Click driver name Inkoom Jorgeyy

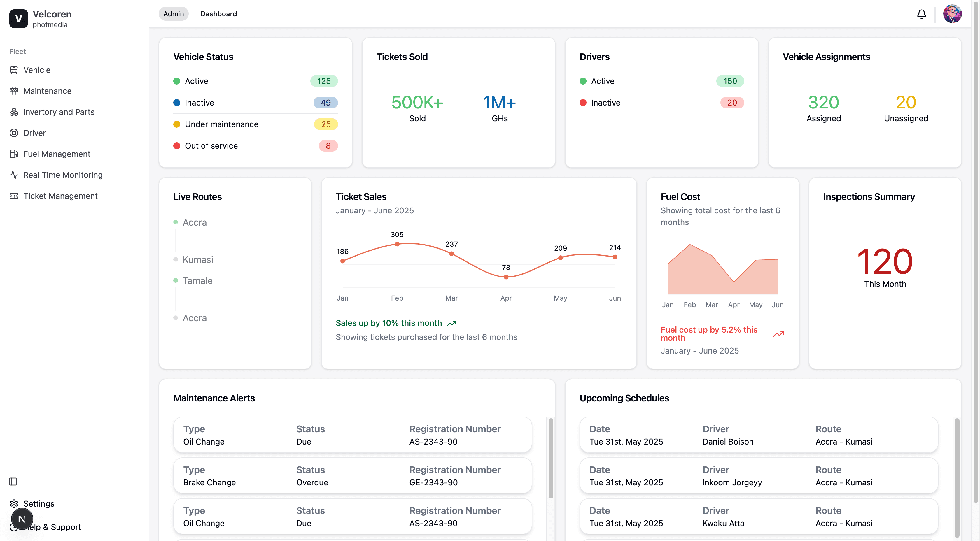732,482
